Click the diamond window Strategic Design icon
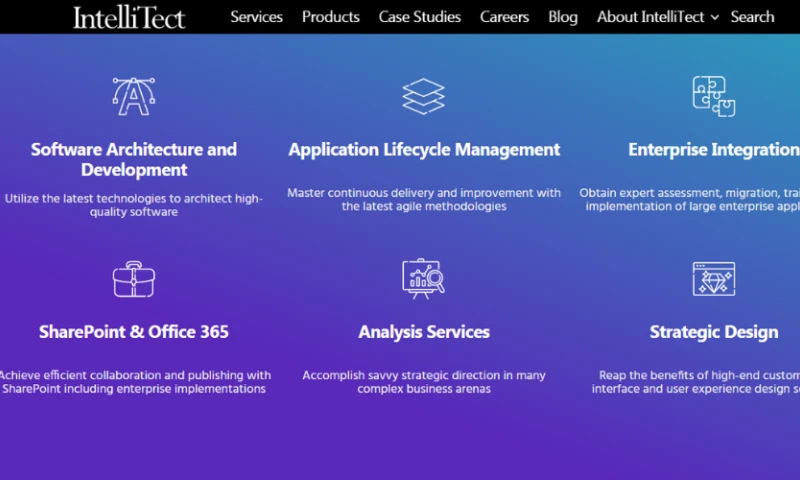This screenshot has width=800, height=480. coord(714,279)
